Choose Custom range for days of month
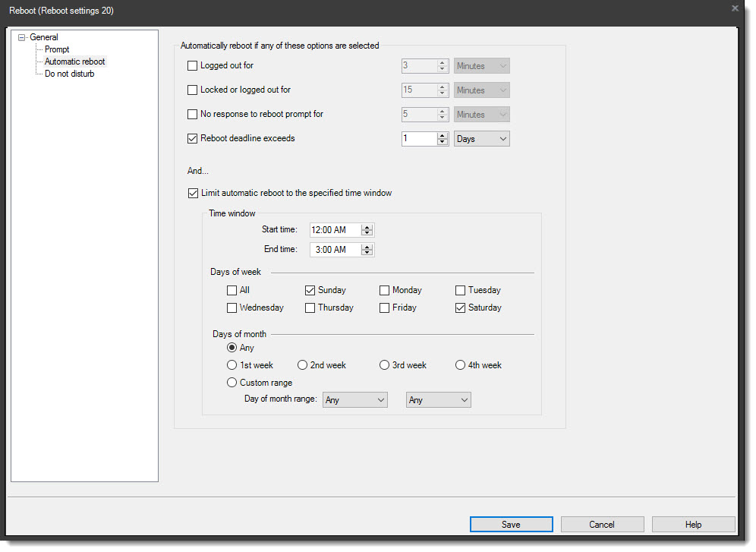The width and height of the screenshot is (756, 552). click(232, 382)
